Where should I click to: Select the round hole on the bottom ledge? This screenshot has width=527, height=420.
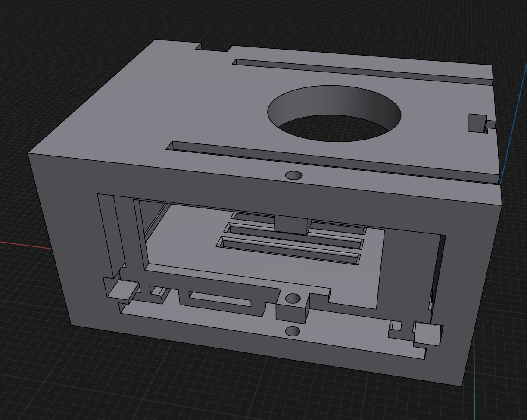293,331
